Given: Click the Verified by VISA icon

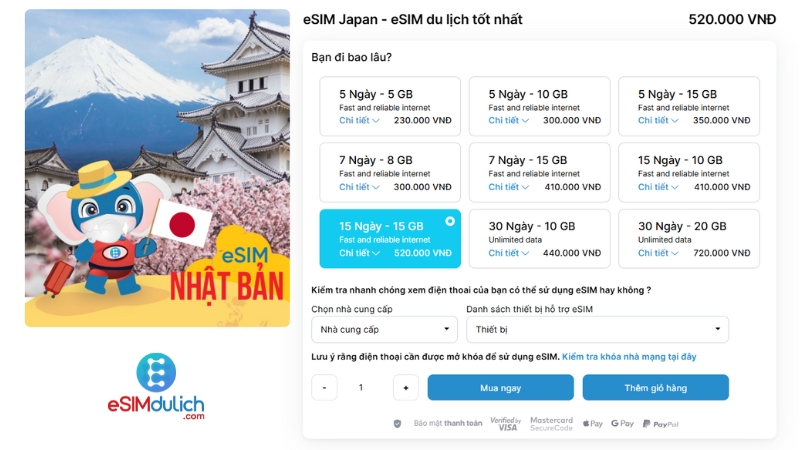Looking at the screenshot, I should 506,423.
